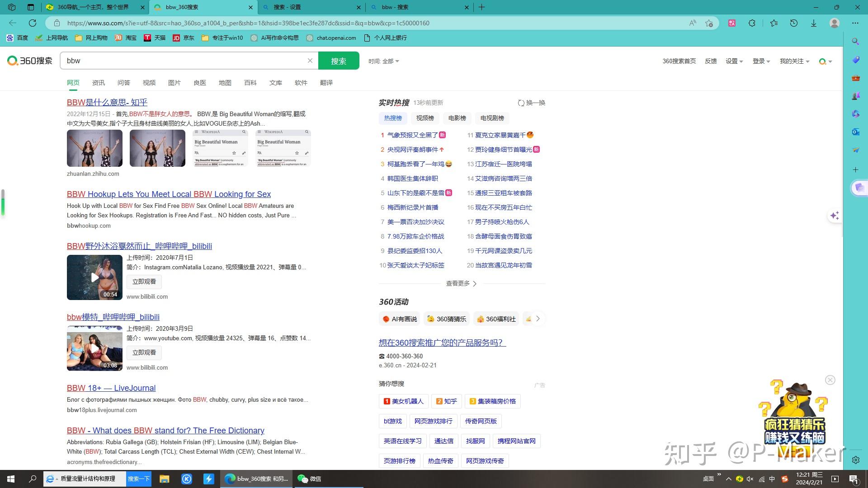Close the floating 疯狂猜猜乐 ad
The height and width of the screenshot is (488, 868).
pyautogui.click(x=830, y=380)
